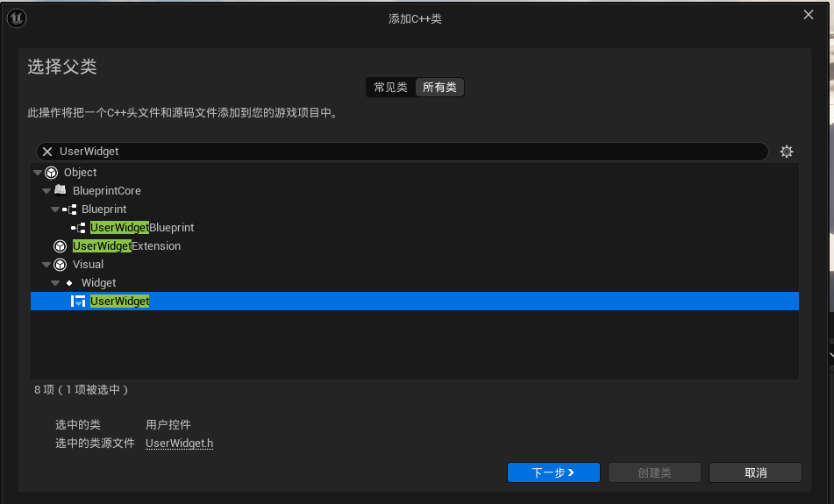Click the BlueprintCore book icon

tap(61, 190)
